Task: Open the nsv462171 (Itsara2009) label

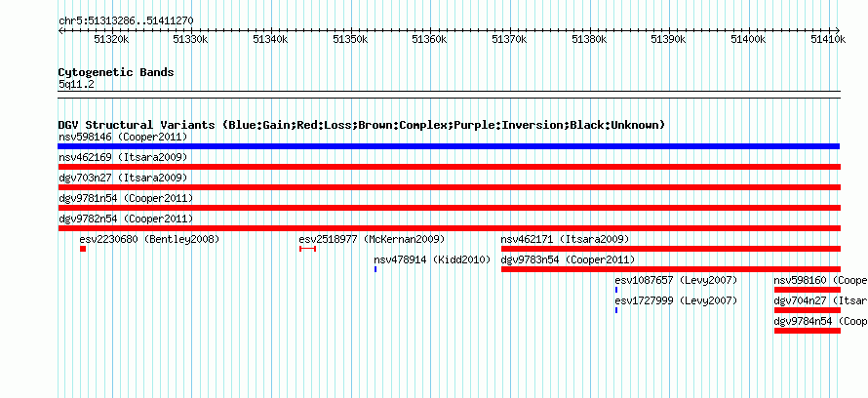Action: 566,239
